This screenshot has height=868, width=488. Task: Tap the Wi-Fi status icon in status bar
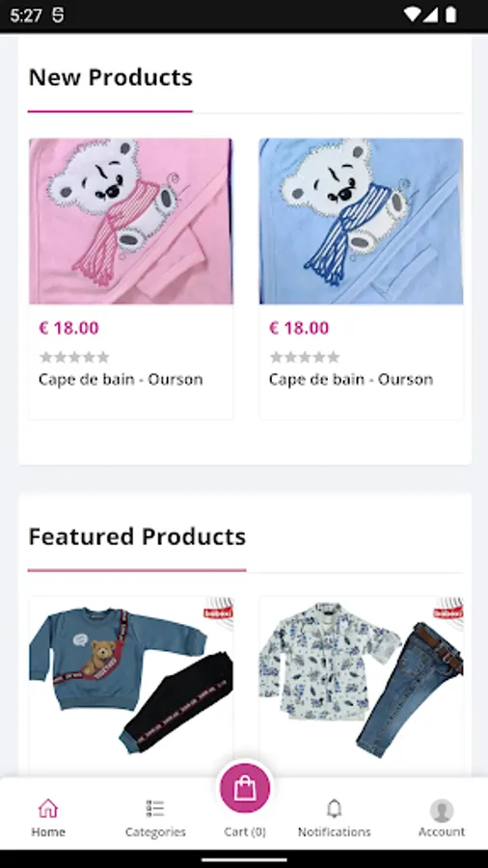click(x=412, y=14)
